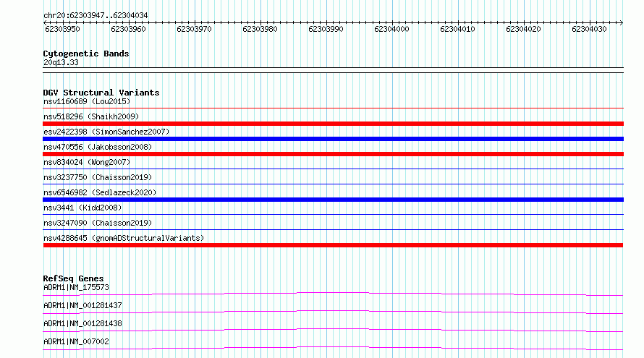Click the thin blue nsv3247090 variant line
Screen dimensions: 644x358
click(333, 229)
